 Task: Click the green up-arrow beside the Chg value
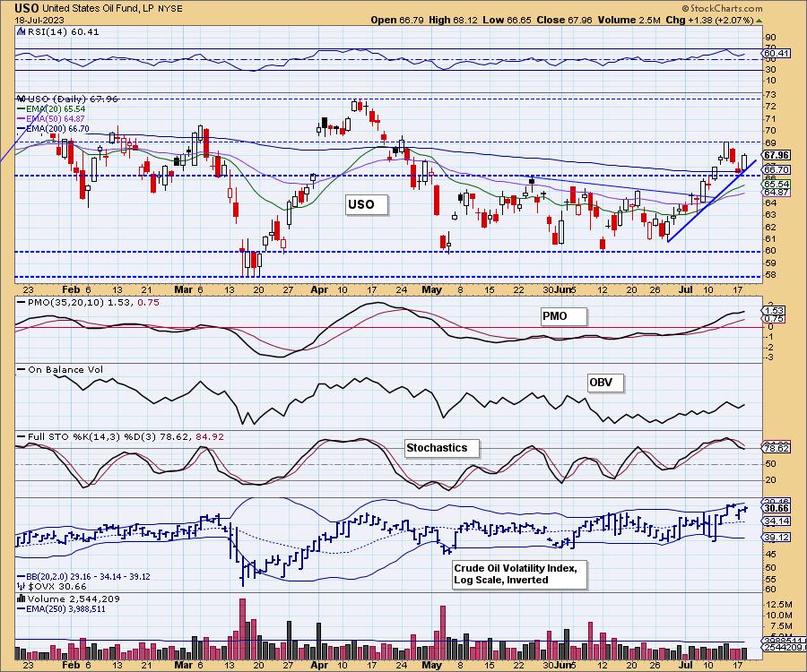click(759, 21)
